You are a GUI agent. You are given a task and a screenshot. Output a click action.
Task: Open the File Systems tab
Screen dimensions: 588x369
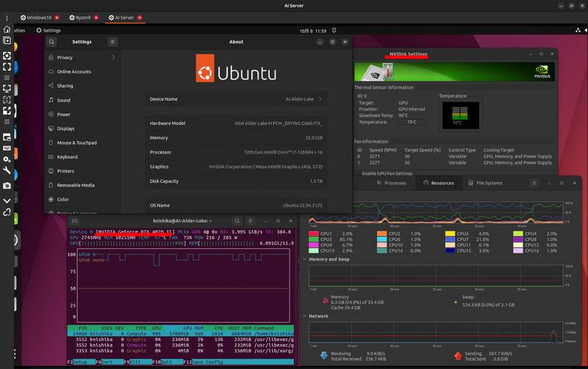click(486, 183)
